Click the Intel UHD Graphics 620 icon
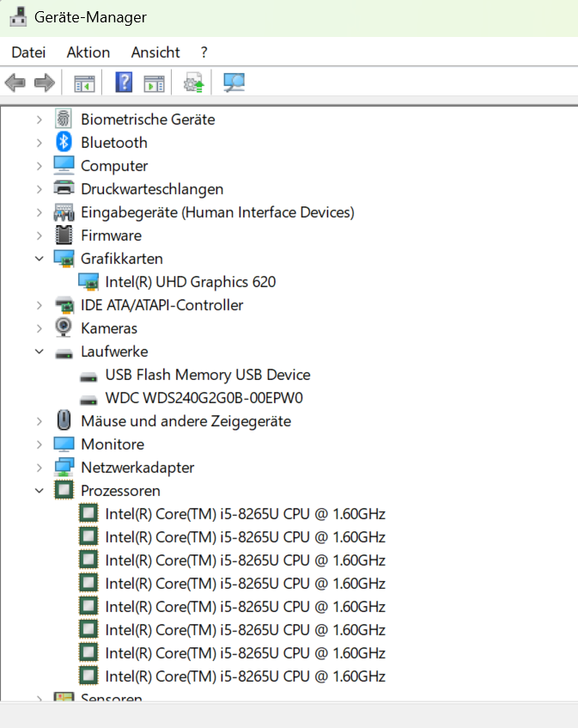578x728 pixels. coord(88,282)
